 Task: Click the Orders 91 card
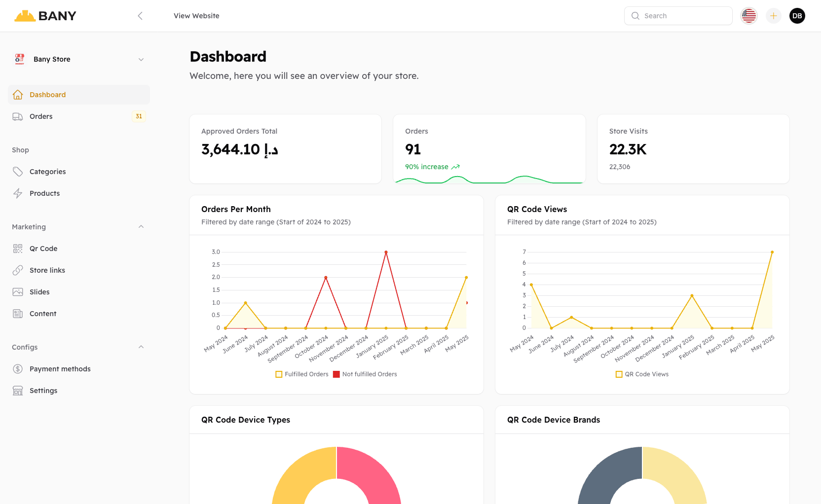click(489, 149)
